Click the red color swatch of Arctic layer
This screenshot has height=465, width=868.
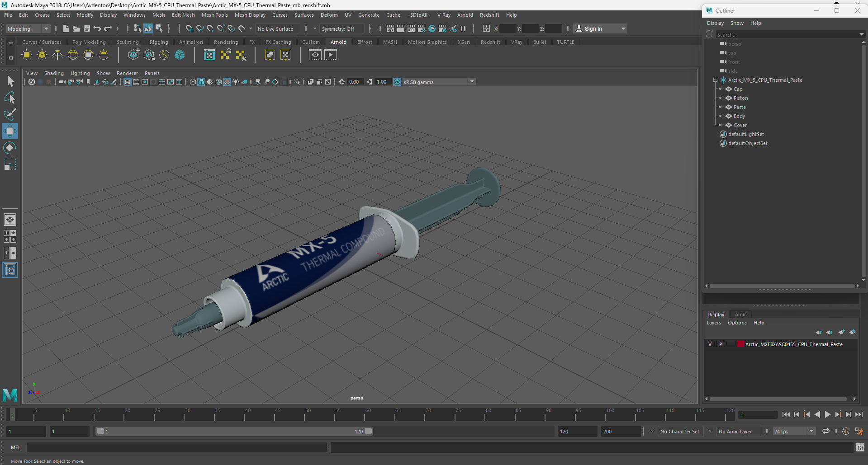coord(740,344)
